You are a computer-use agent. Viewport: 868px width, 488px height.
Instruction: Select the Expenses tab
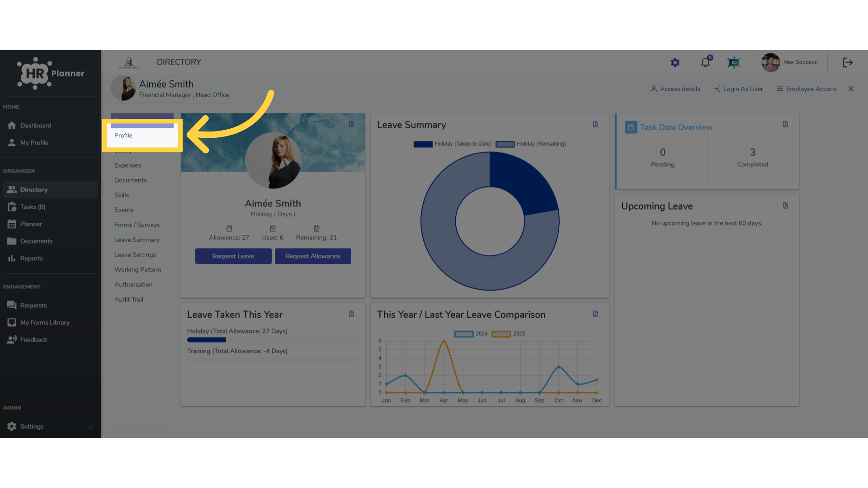coord(142,165)
